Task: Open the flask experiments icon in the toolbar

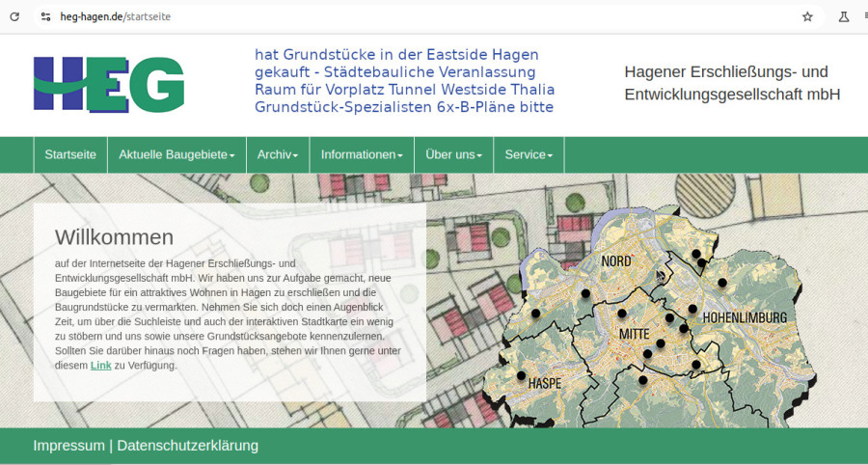Action: tap(844, 16)
